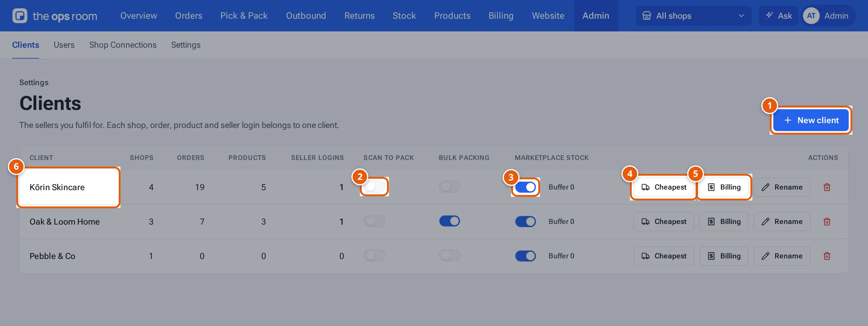Open Billing in top navigation
The height and width of the screenshot is (326, 868).
501,15
